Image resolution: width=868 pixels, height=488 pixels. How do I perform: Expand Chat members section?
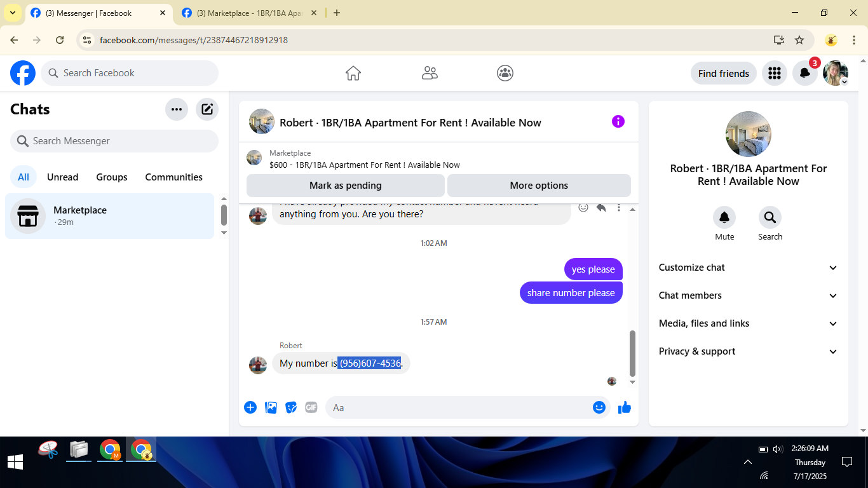[x=749, y=295]
